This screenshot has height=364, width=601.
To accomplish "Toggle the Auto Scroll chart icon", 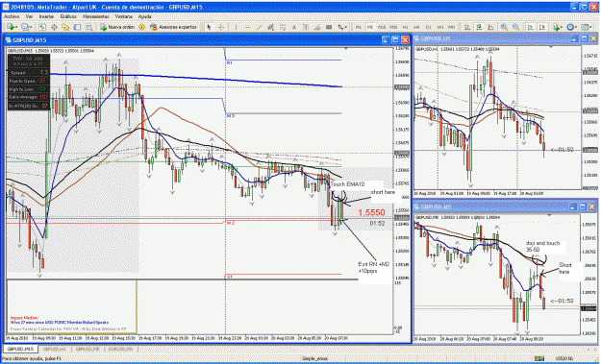I will 531,27.
